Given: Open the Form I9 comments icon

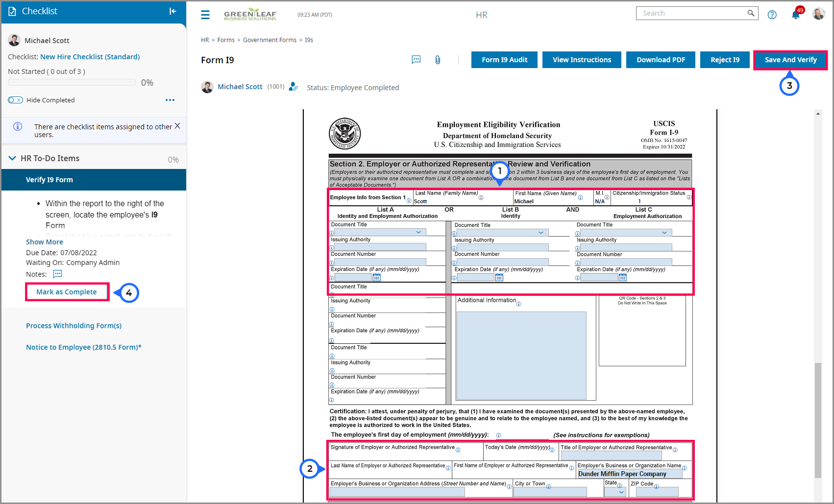Looking at the screenshot, I should [416, 60].
